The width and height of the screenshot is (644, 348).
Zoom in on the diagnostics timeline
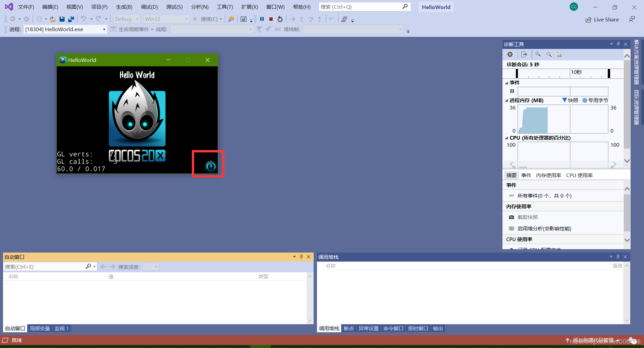point(538,54)
